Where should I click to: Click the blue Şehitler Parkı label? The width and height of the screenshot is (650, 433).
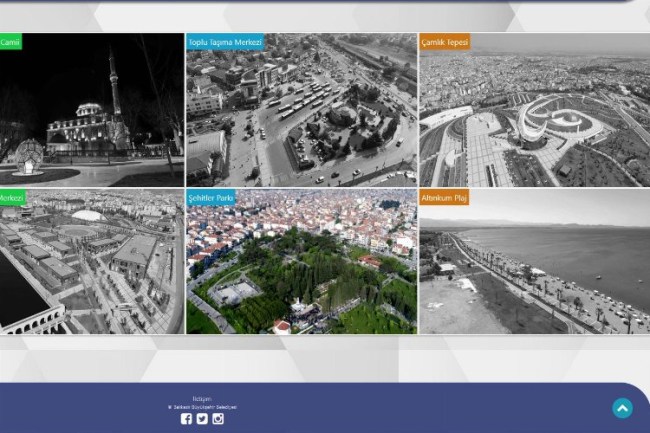tap(211, 198)
